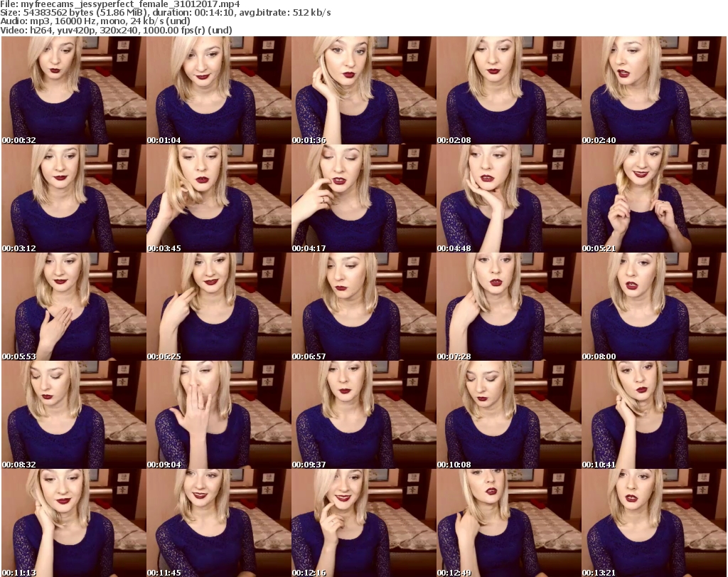
Task: Click the thumbnail at 00:08:00
Action: 653,307
